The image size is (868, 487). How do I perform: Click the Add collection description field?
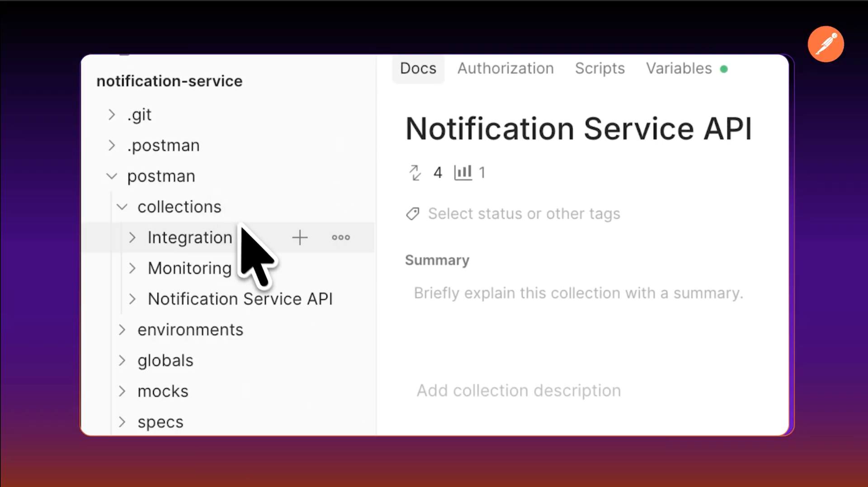(x=519, y=391)
